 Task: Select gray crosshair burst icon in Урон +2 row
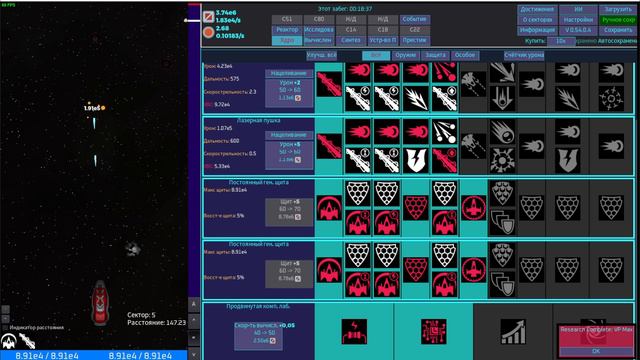click(611, 98)
